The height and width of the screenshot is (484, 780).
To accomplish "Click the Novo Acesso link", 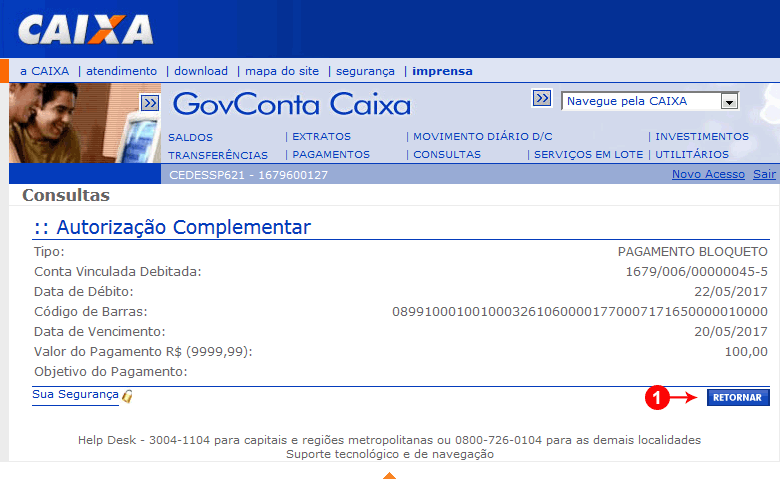I will (x=708, y=174).
